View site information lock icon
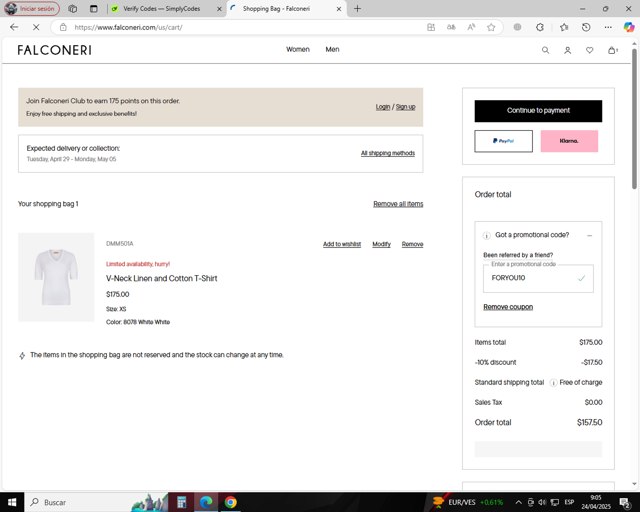This screenshot has width=640, height=512. click(x=63, y=27)
